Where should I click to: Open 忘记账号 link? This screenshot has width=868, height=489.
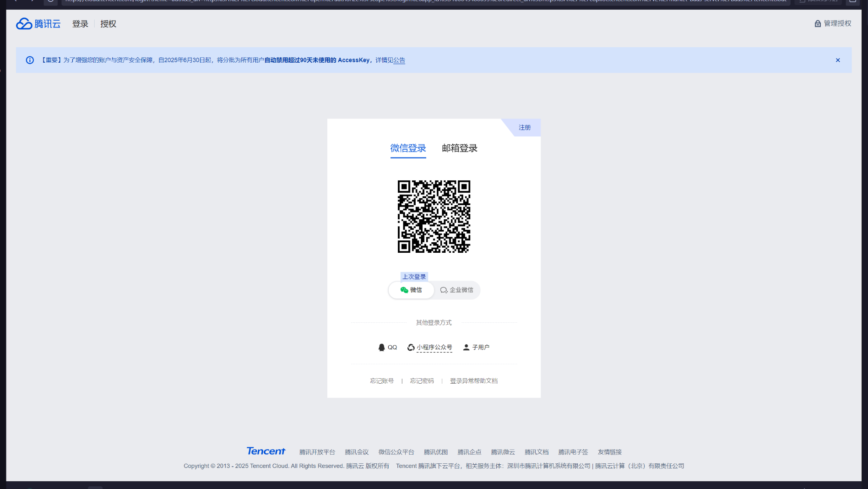[382, 381]
